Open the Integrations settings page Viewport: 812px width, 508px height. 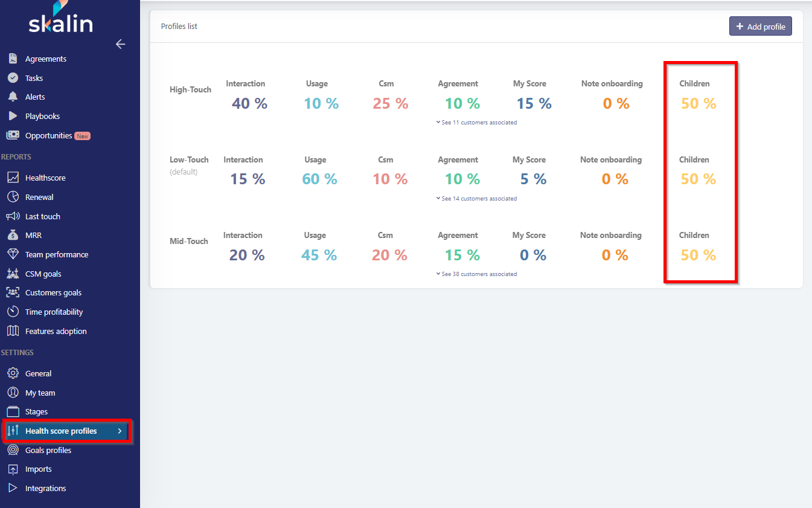(x=45, y=488)
